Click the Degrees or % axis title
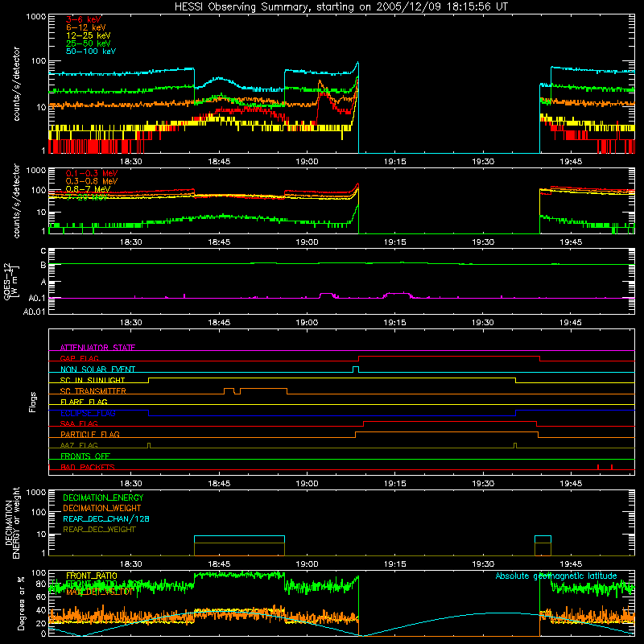Viewport: 644px width, 644px height. coord(21,603)
